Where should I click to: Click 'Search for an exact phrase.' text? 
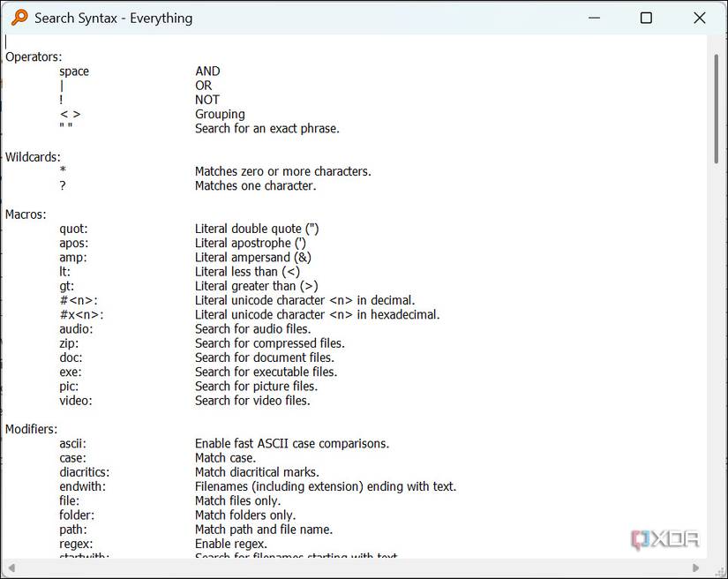pos(267,128)
